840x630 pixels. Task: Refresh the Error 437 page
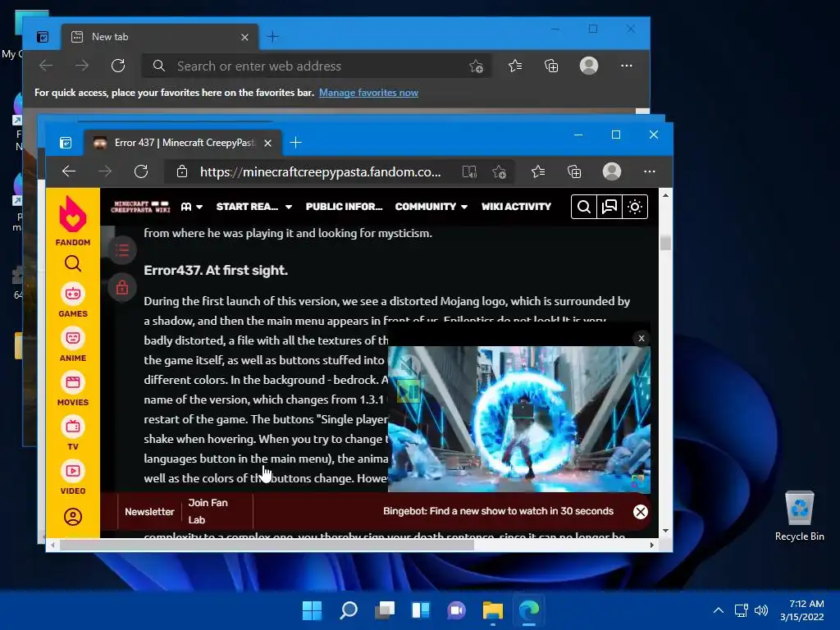(141, 171)
